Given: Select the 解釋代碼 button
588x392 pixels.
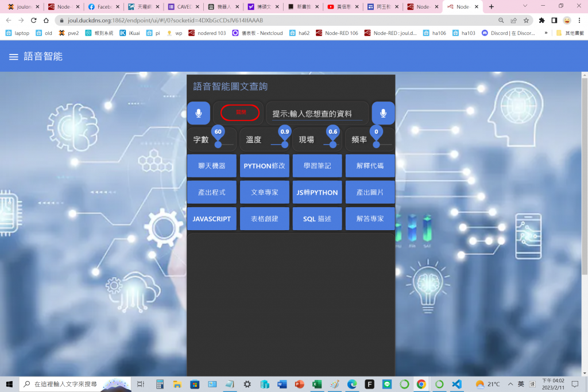Looking at the screenshot, I should [370, 166].
